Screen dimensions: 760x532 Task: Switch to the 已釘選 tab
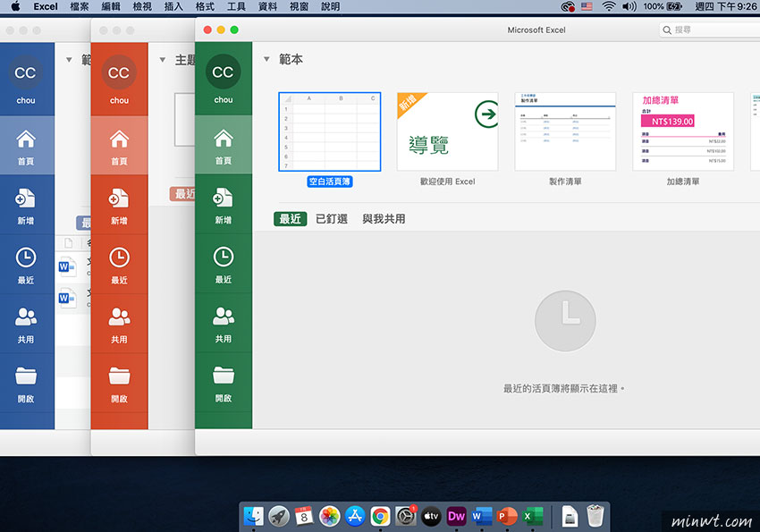(332, 219)
